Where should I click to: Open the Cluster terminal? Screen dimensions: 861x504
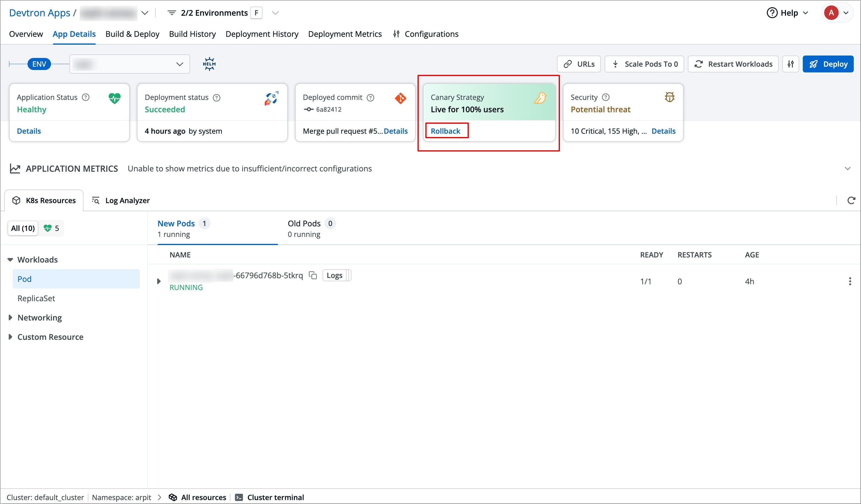point(270,497)
